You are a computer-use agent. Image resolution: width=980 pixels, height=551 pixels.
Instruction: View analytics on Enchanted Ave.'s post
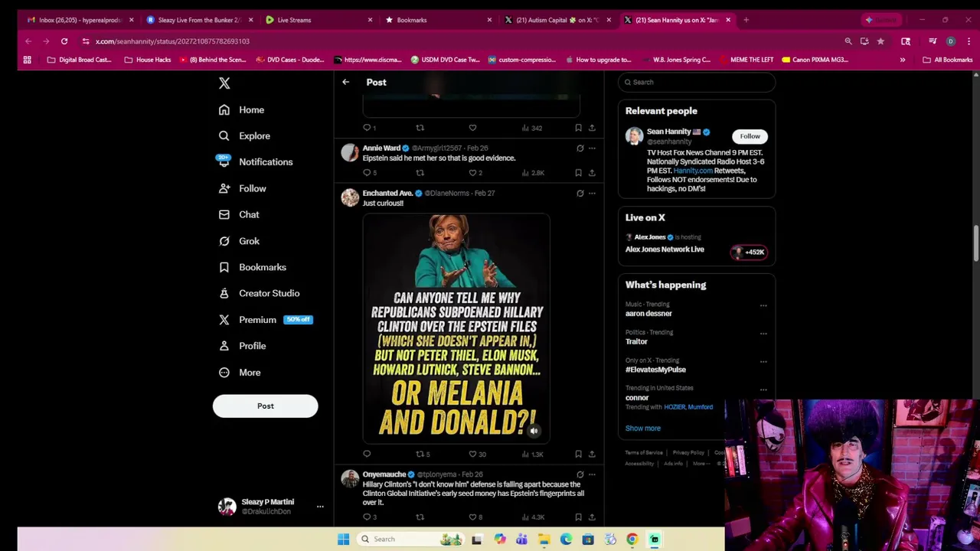(x=532, y=455)
